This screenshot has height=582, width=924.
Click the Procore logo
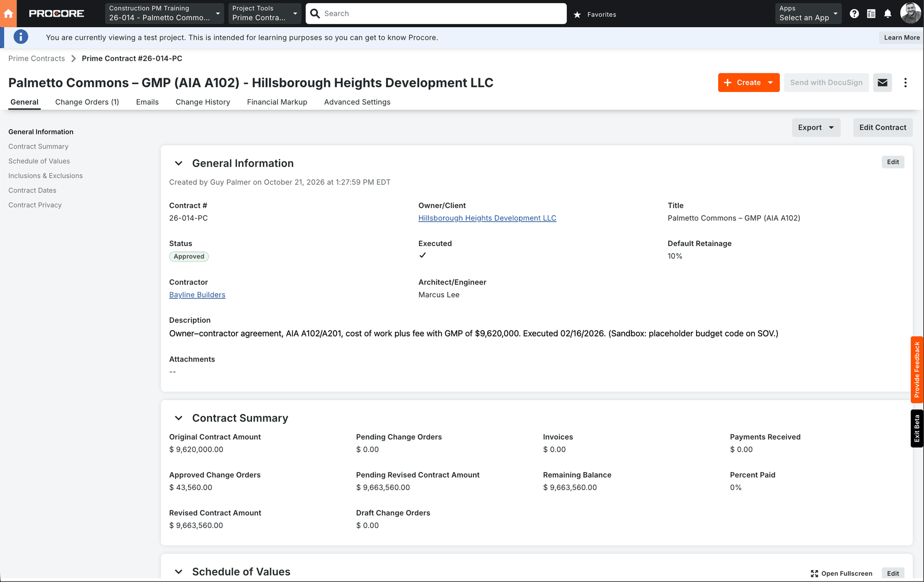click(56, 13)
